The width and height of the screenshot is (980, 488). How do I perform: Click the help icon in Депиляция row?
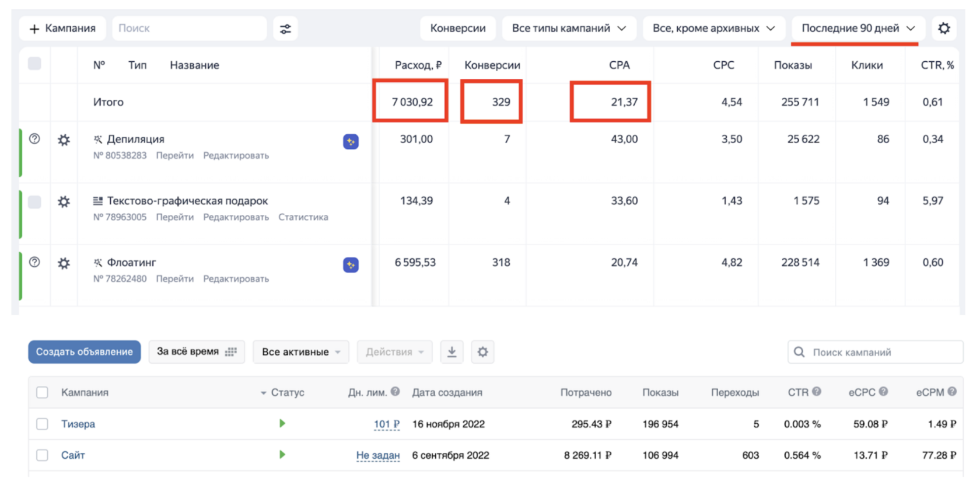[35, 139]
